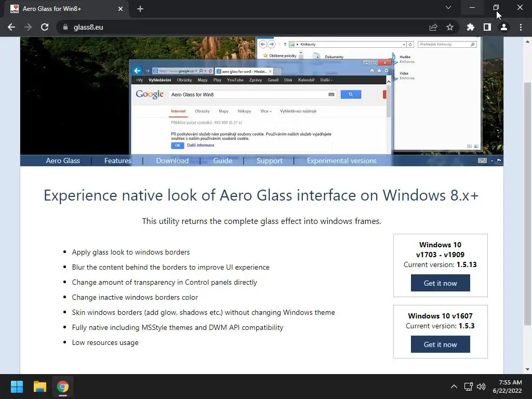Open tab search dropdown arrow

click(448, 7)
